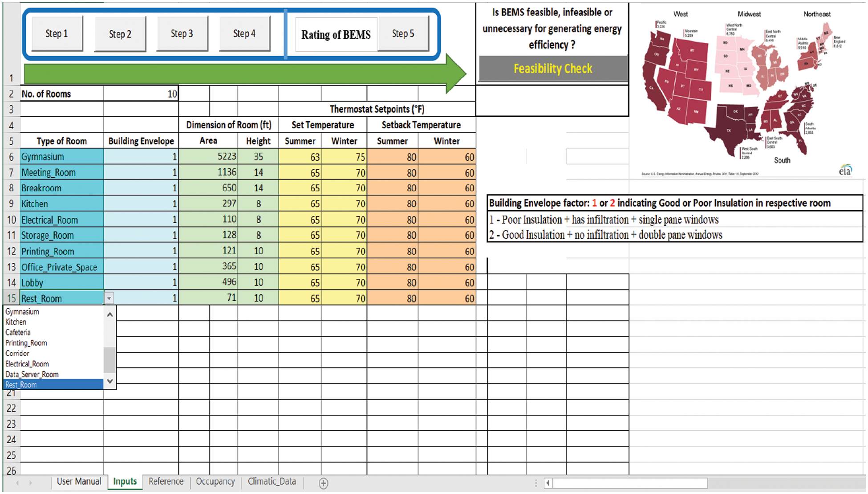Click the horizontal scrollbar left arrow

tap(548, 483)
